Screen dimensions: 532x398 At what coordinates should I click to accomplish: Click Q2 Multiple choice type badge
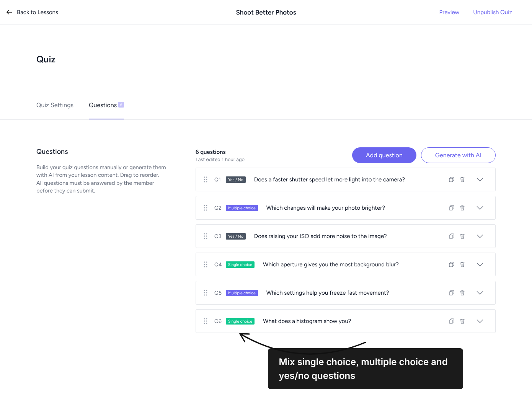(242, 208)
